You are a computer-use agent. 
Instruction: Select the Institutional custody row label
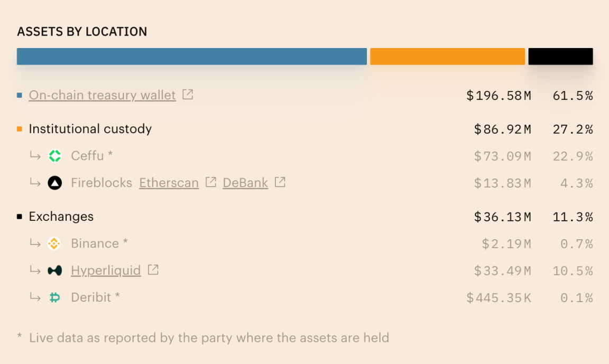pos(90,129)
